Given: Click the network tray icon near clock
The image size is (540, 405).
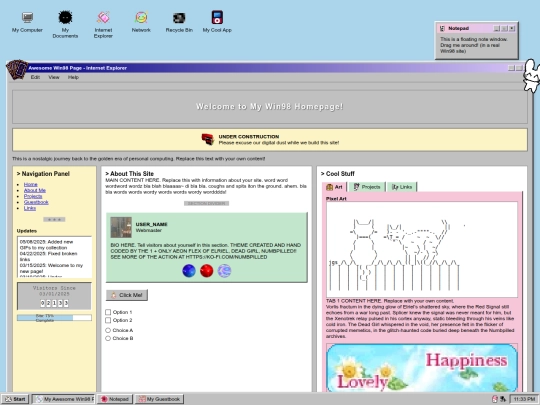Looking at the screenshot, I should click(503, 399).
